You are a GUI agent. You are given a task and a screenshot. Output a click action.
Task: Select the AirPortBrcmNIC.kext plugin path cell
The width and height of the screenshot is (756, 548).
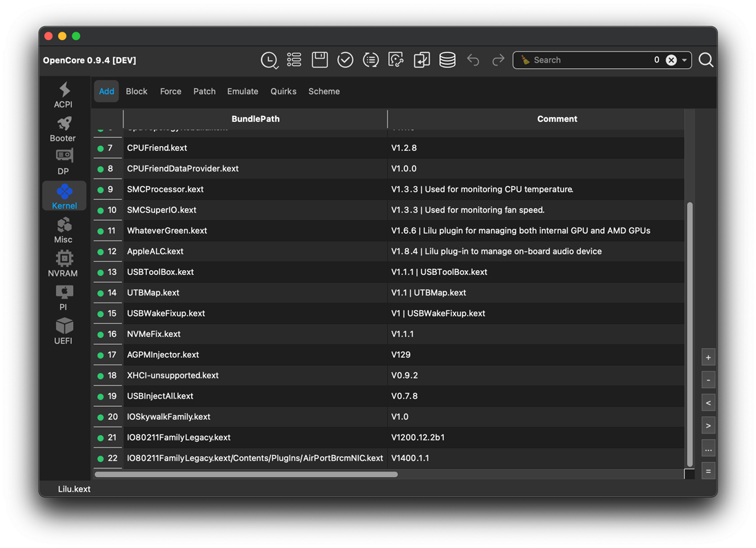[x=255, y=458]
